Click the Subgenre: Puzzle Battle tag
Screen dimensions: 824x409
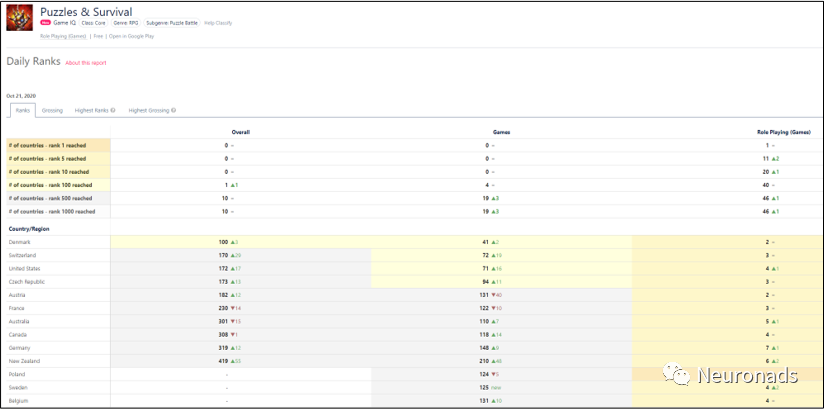tap(172, 22)
